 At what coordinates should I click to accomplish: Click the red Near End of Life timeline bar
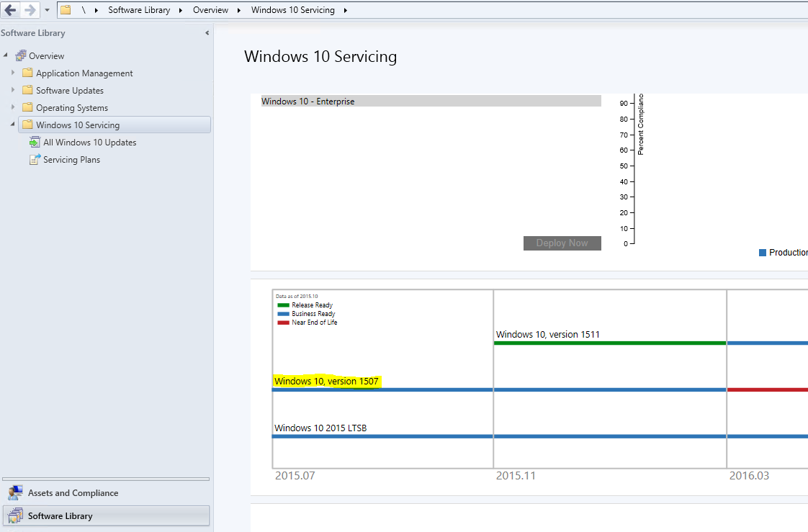[x=767, y=390]
